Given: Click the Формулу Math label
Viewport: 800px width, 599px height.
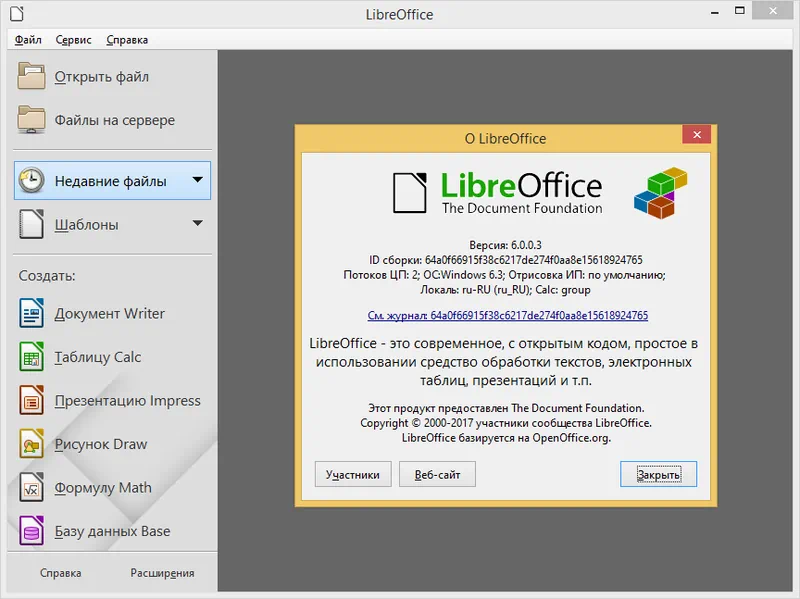Looking at the screenshot, I should 103,488.
